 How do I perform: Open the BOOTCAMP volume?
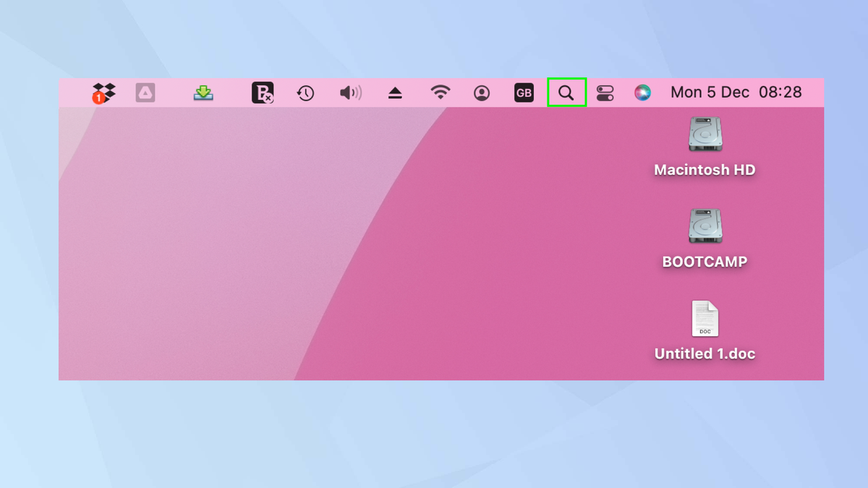point(704,226)
